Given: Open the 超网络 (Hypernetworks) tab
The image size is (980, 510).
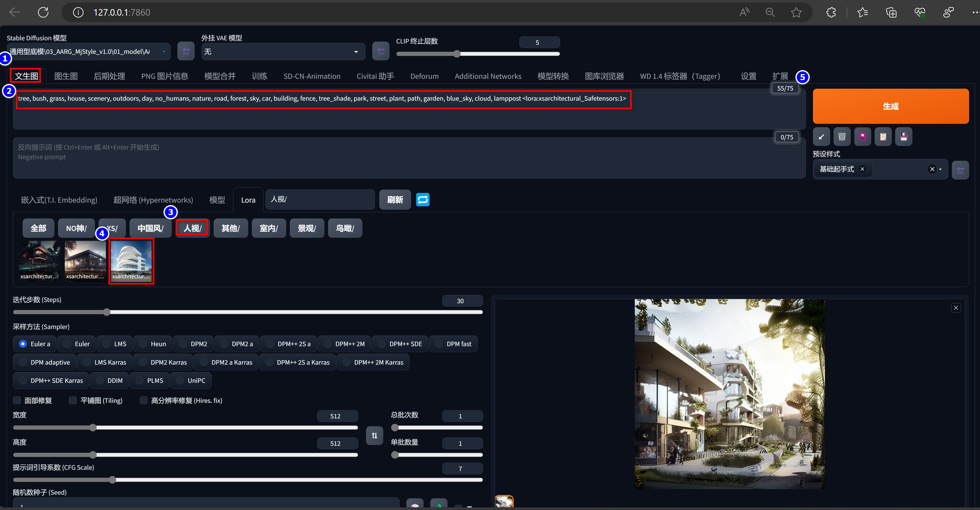Looking at the screenshot, I should 153,200.
